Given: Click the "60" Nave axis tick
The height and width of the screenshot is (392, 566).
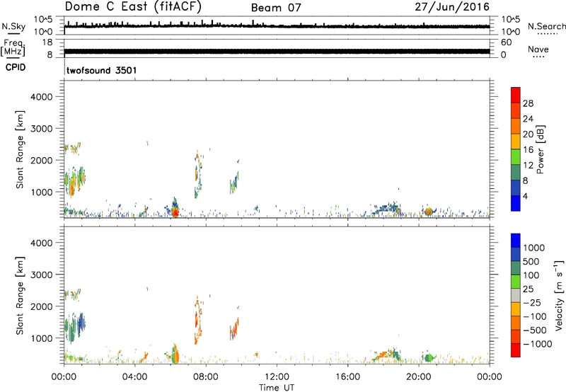Looking at the screenshot, I should tap(506, 42).
